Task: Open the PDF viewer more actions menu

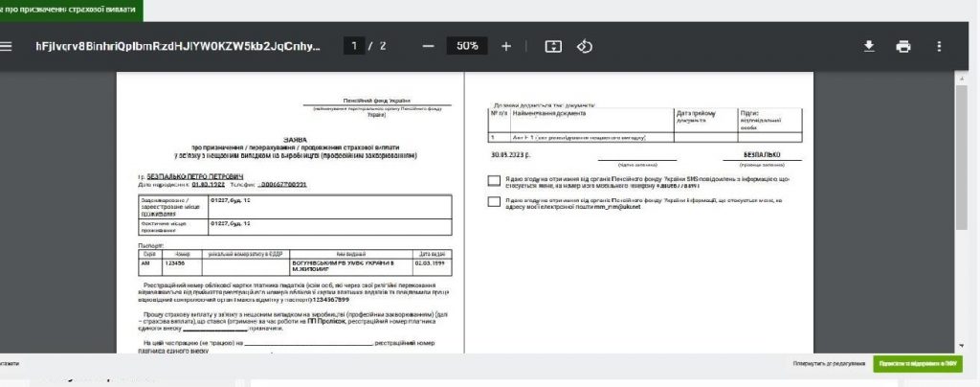Action: click(939, 46)
